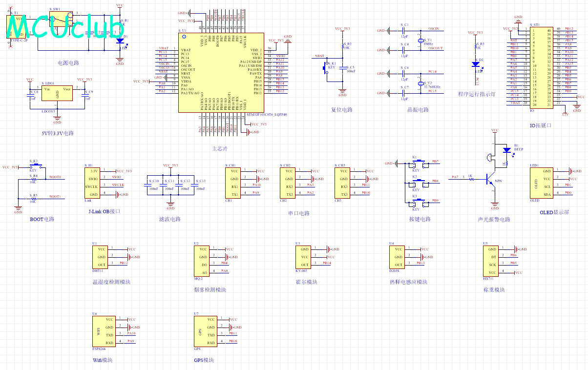Click the ESP8266 WIFI module block
The image size is (588, 370).
pos(103,331)
